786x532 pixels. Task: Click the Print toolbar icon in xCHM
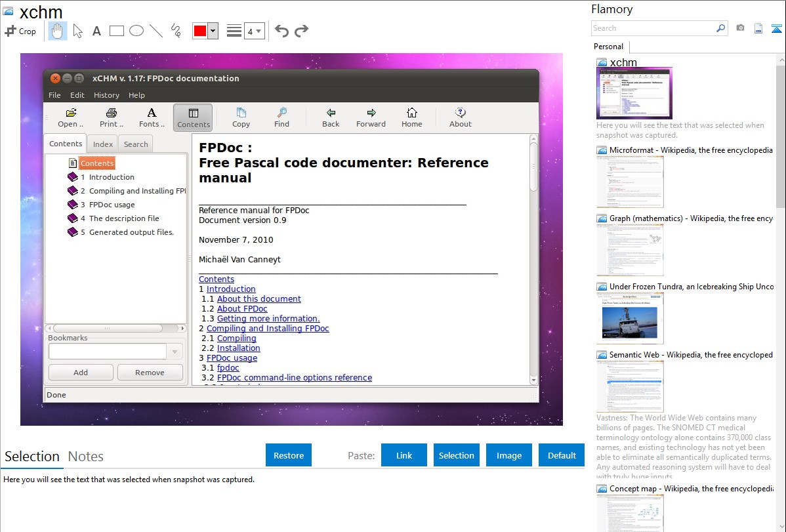click(112, 118)
